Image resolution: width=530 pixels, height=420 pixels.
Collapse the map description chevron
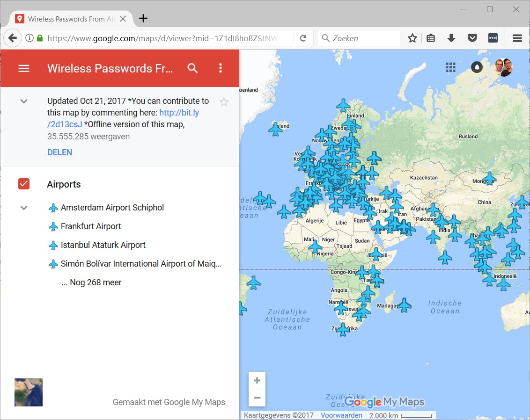24,101
